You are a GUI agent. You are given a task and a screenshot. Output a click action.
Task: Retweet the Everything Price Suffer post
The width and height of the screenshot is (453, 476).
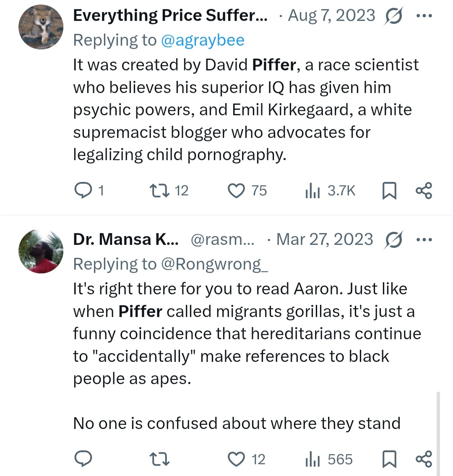(x=159, y=191)
